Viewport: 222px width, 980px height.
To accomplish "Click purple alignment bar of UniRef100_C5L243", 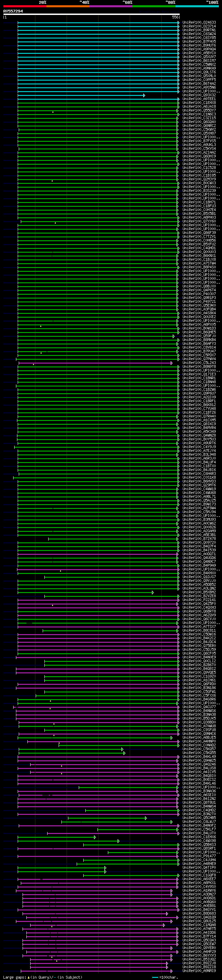I will [95, 363].
